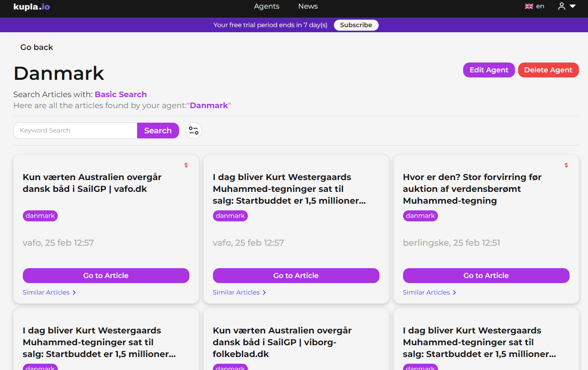Image resolution: width=588 pixels, height=370 pixels.
Task: Click the Go back link
Action: pos(37,47)
